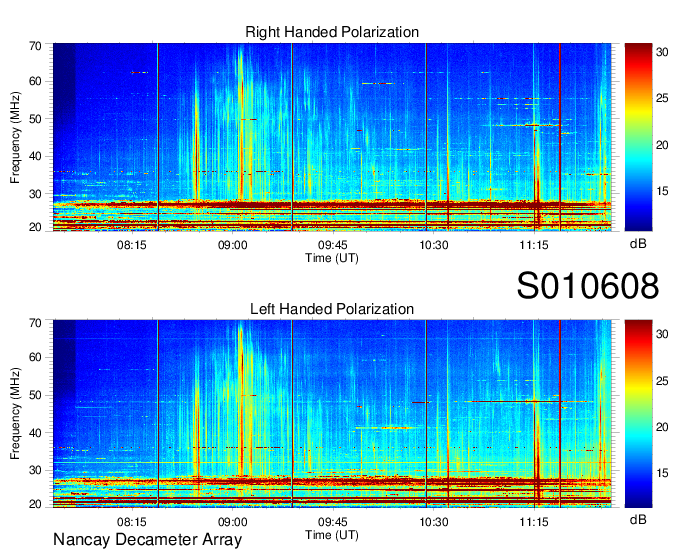680x552 pixels.
Task: Click the 30 MHz tick label on the top plot
Action: point(36,194)
